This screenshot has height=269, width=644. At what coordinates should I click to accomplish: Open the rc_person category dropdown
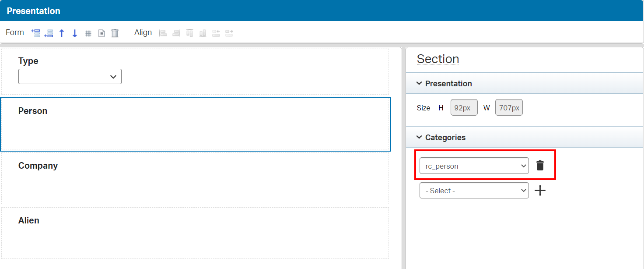(x=474, y=166)
